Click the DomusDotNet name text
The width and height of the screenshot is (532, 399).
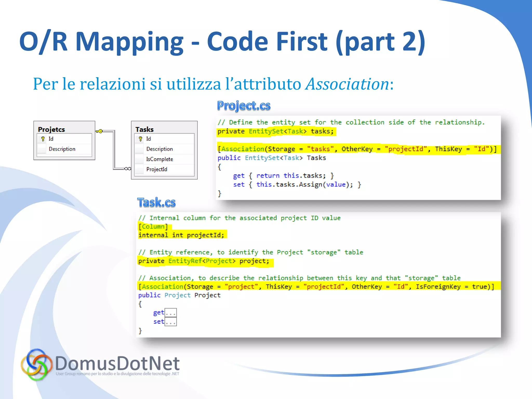pos(117,363)
